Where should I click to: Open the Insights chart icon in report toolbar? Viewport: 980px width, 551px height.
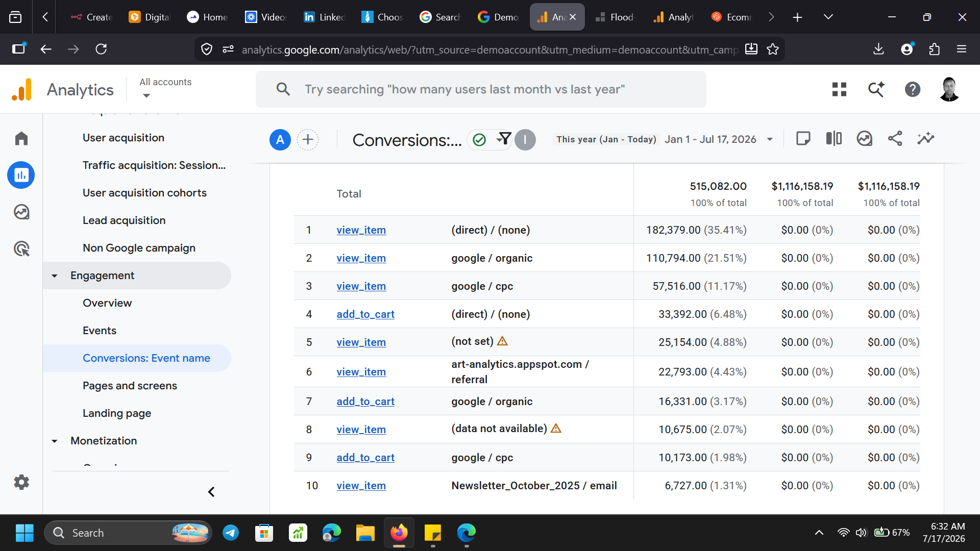point(864,138)
